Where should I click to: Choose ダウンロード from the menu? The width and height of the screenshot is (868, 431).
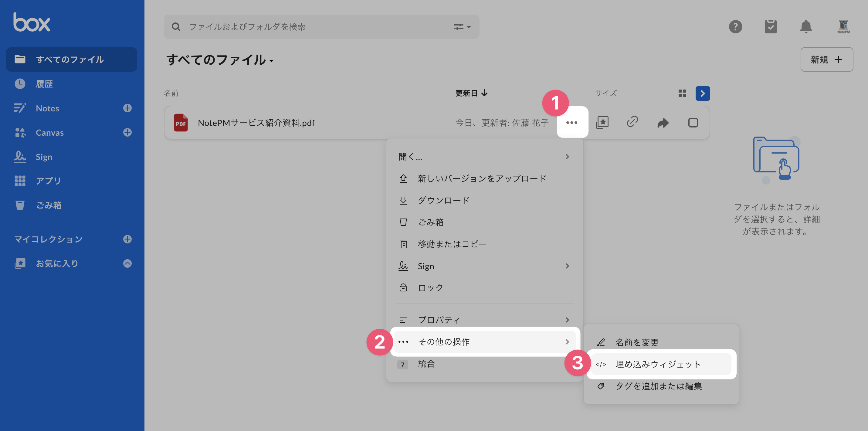click(x=485, y=200)
